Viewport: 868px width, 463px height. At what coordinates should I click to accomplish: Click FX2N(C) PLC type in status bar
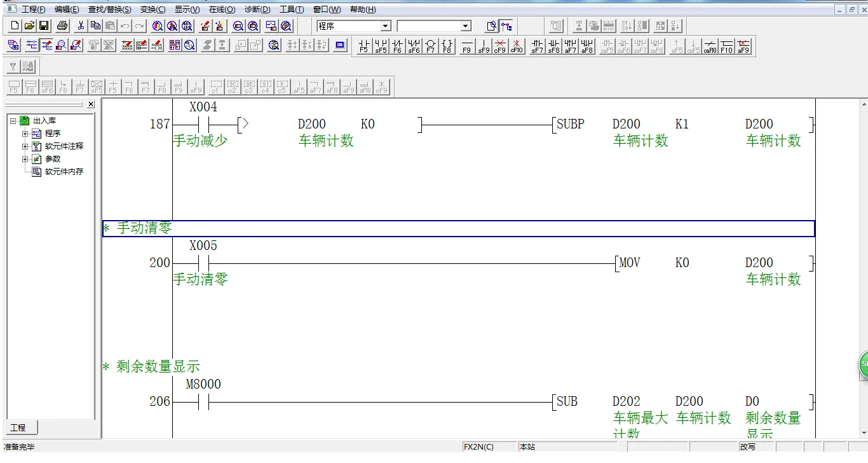point(478,447)
